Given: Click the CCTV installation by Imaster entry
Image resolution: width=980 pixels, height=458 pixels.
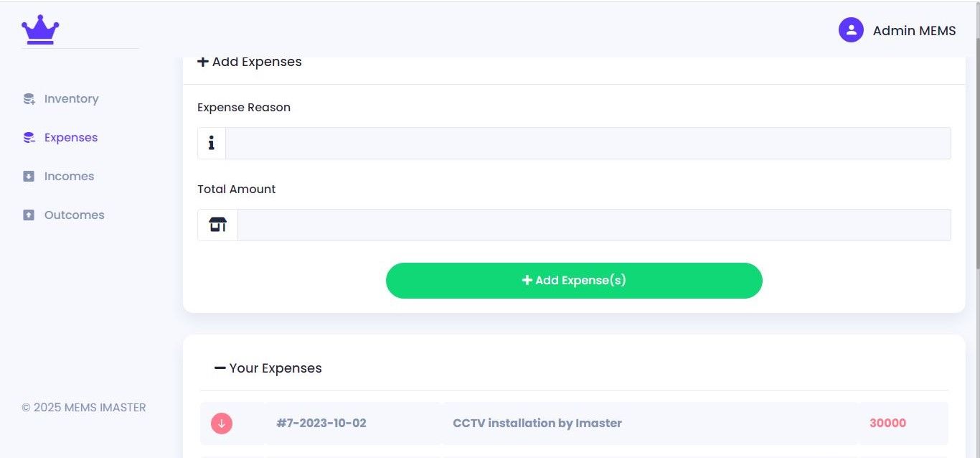Looking at the screenshot, I should (x=537, y=424).
